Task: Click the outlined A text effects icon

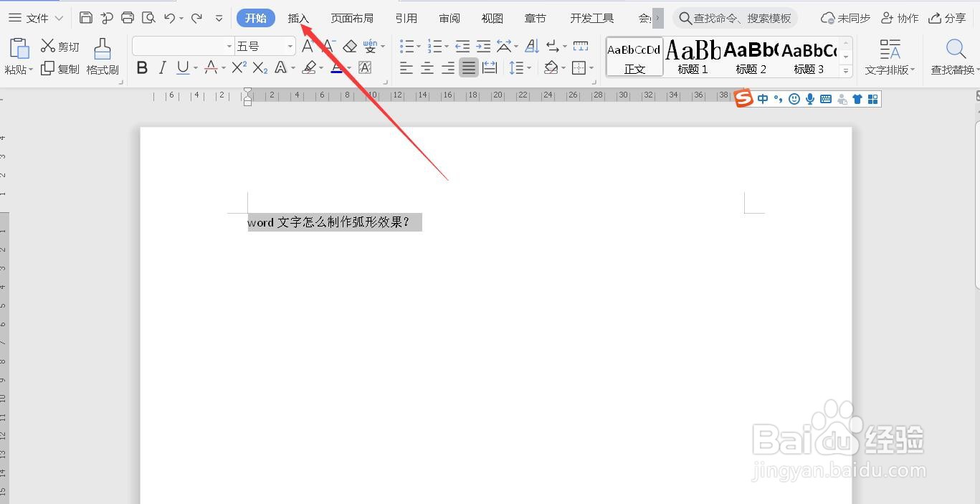Action: [280, 68]
